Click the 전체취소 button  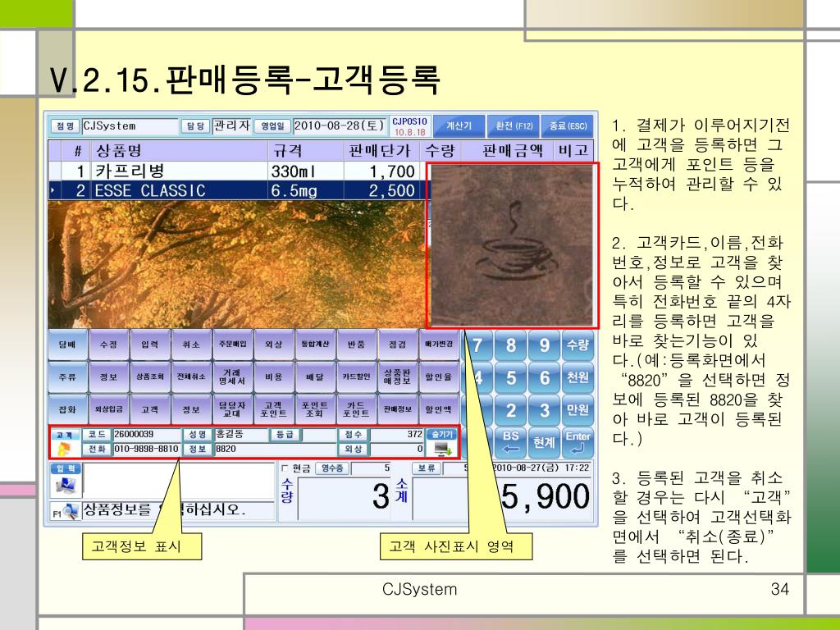tap(190, 377)
